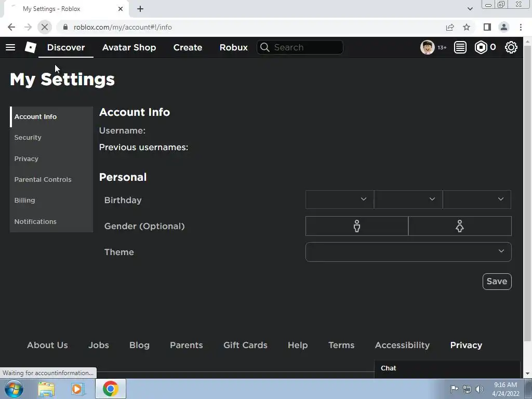Expand the birthday month dropdown
This screenshot has width=532, height=399.
click(x=340, y=199)
